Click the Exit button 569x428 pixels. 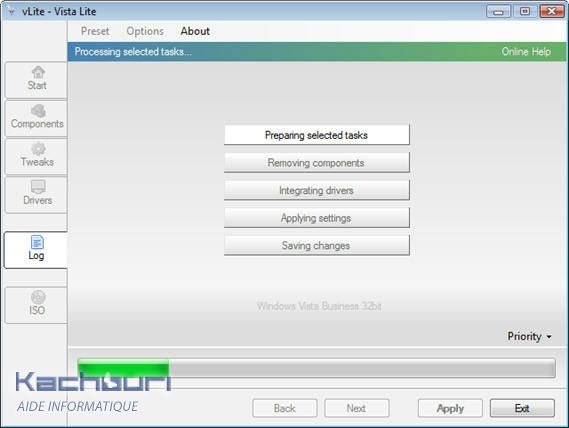(x=522, y=408)
